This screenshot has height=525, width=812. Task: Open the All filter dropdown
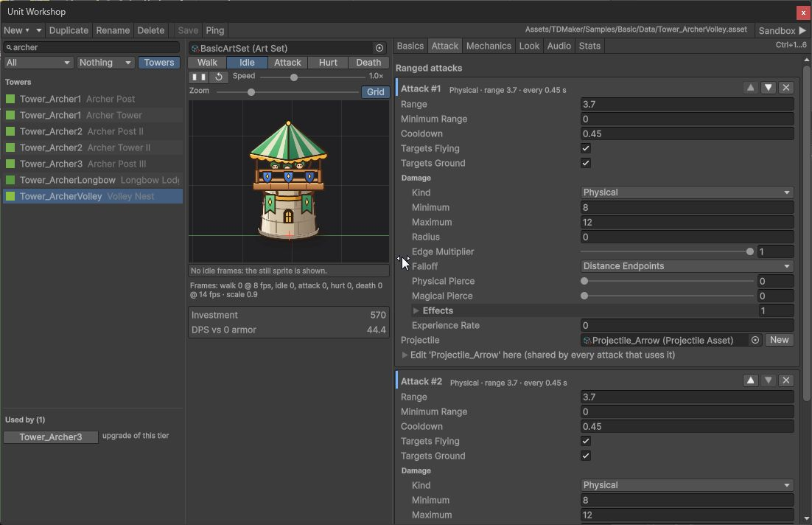click(x=38, y=63)
